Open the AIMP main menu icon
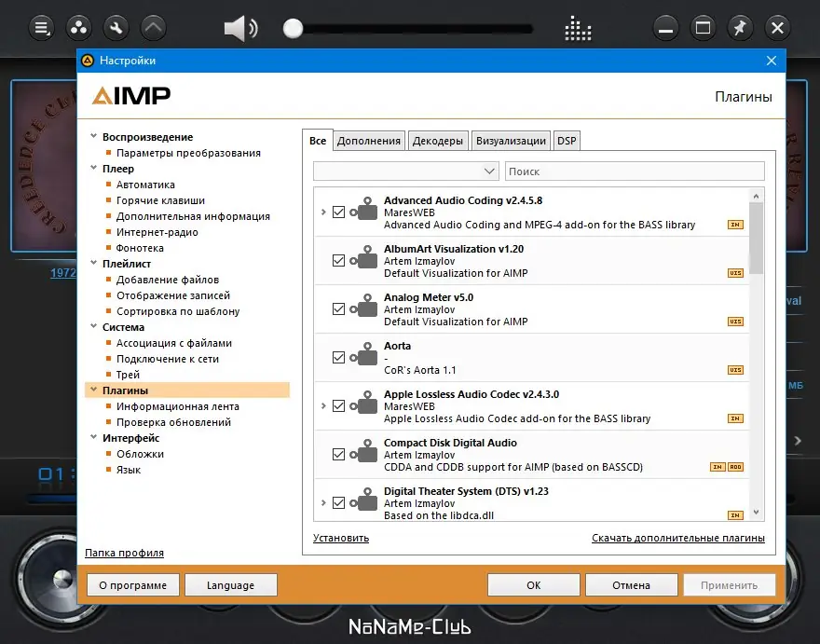 (42, 28)
